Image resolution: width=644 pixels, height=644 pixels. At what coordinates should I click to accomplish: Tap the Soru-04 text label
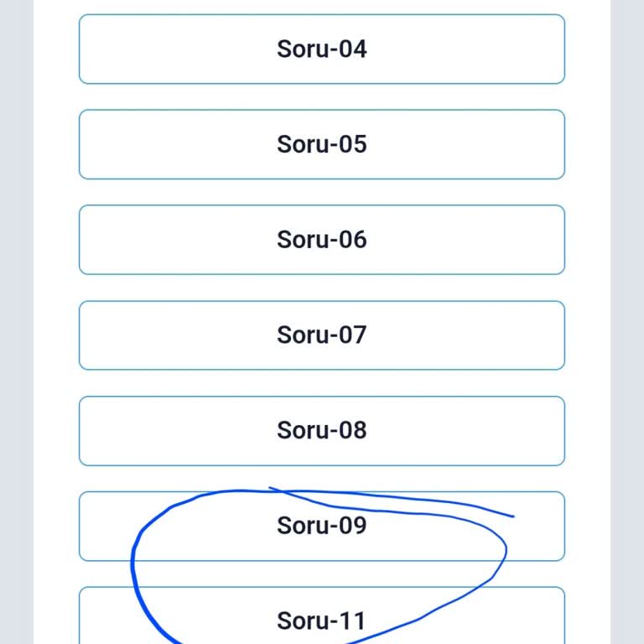coord(321,49)
